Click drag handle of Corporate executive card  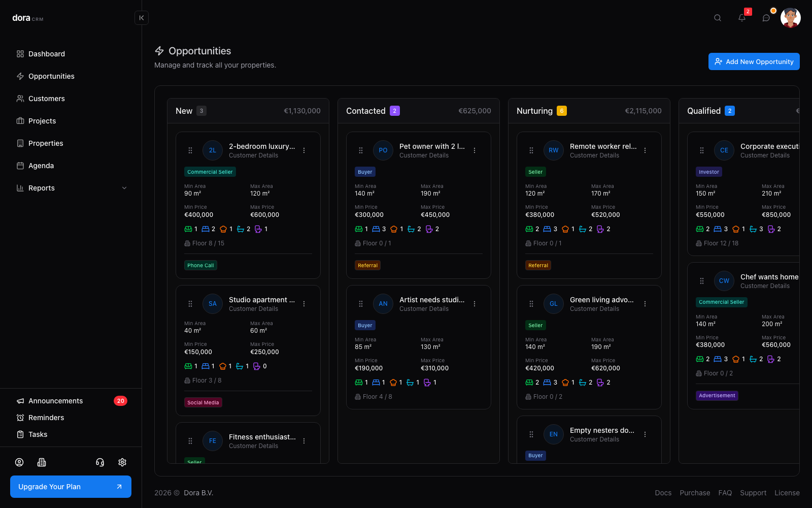click(x=702, y=150)
